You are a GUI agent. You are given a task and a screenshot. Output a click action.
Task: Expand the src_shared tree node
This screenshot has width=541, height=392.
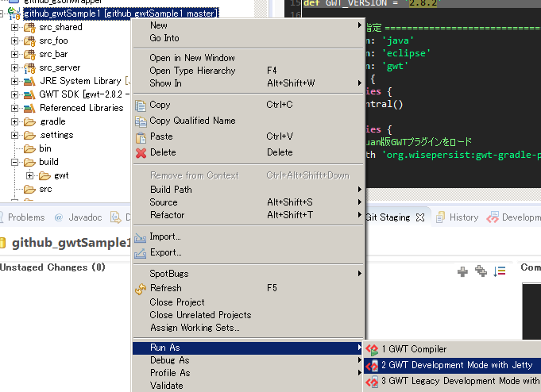tap(14, 27)
